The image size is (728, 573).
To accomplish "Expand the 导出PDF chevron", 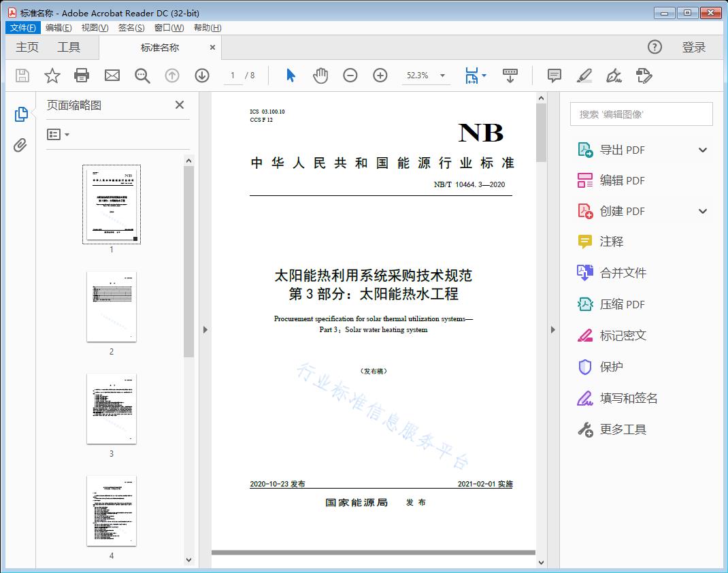I will 702,149.
